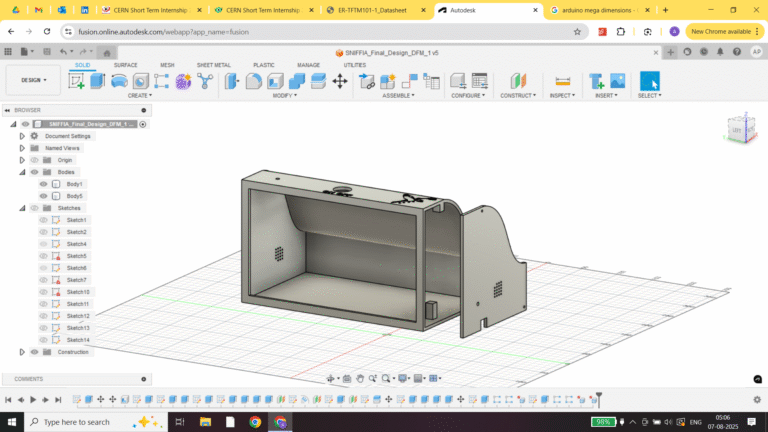The image size is (768, 432).
Task: Collapse the Sketches folder
Action: pyautogui.click(x=22, y=208)
